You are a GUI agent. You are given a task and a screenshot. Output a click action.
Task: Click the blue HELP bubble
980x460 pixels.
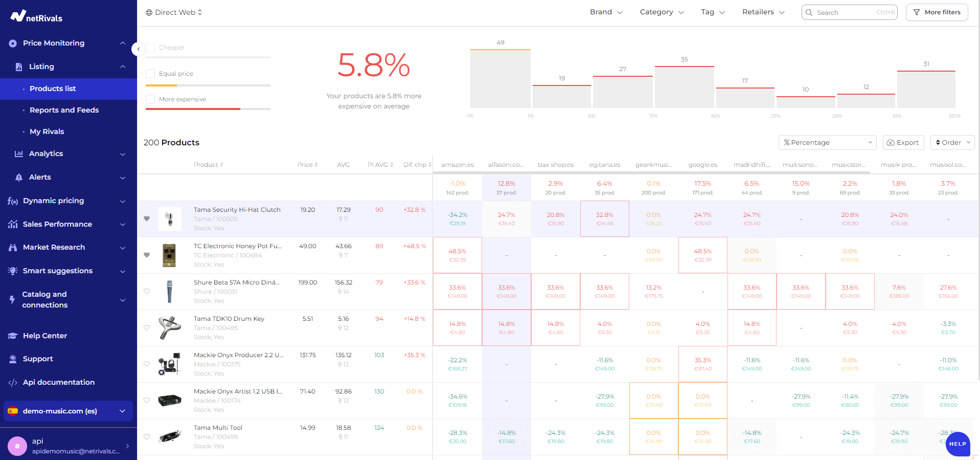coord(957,444)
